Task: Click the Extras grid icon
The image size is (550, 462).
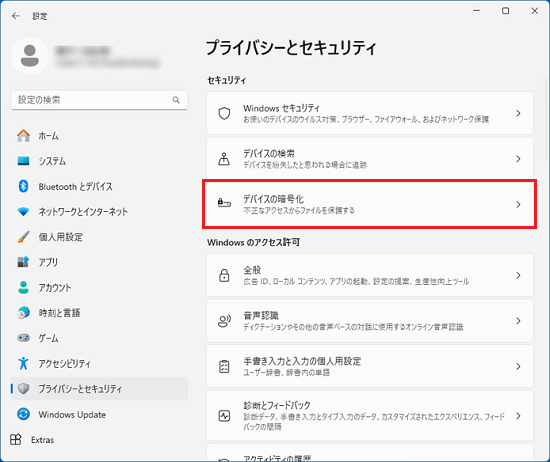Action: point(16,440)
